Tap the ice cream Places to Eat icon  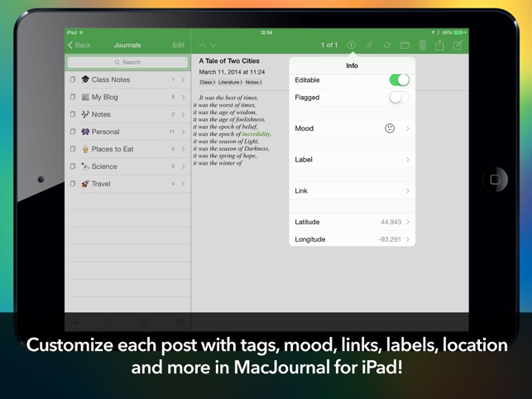[x=85, y=149]
